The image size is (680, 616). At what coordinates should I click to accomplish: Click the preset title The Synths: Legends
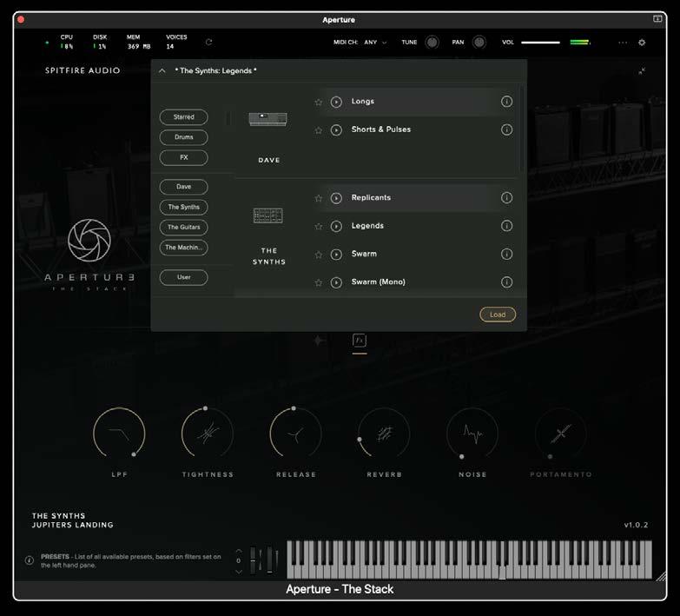point(215,70)
